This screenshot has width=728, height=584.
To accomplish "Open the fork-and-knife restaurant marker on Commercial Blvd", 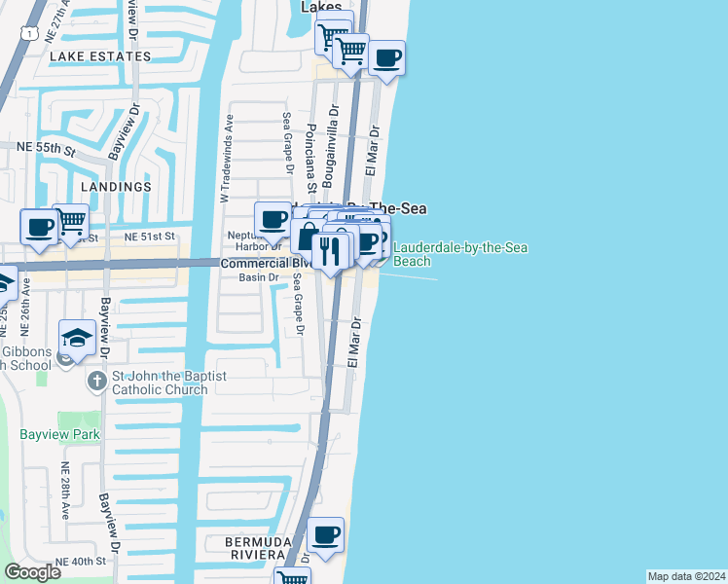I will [331, 252].
